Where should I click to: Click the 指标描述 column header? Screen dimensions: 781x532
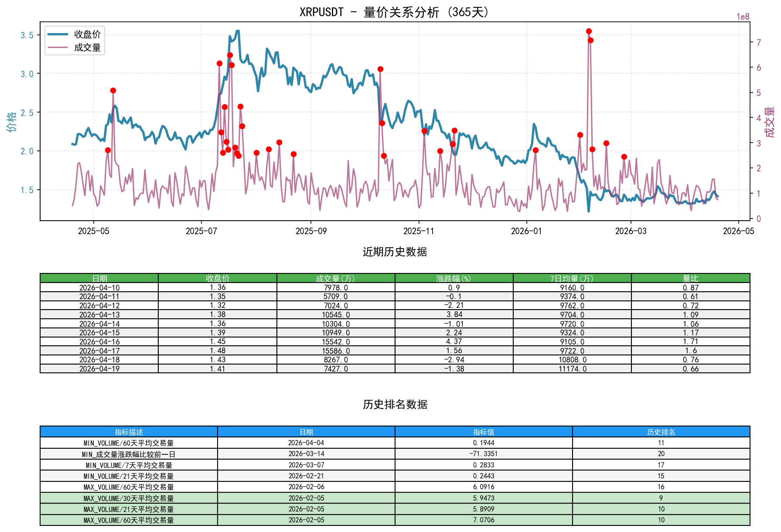(129, 432)
